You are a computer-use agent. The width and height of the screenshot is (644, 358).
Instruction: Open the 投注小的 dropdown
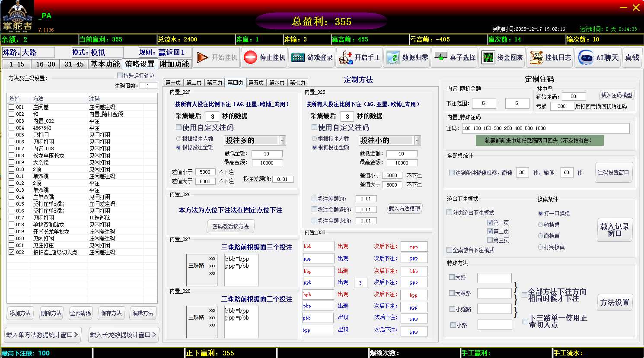pyautogui.click(x=417, y=140)
